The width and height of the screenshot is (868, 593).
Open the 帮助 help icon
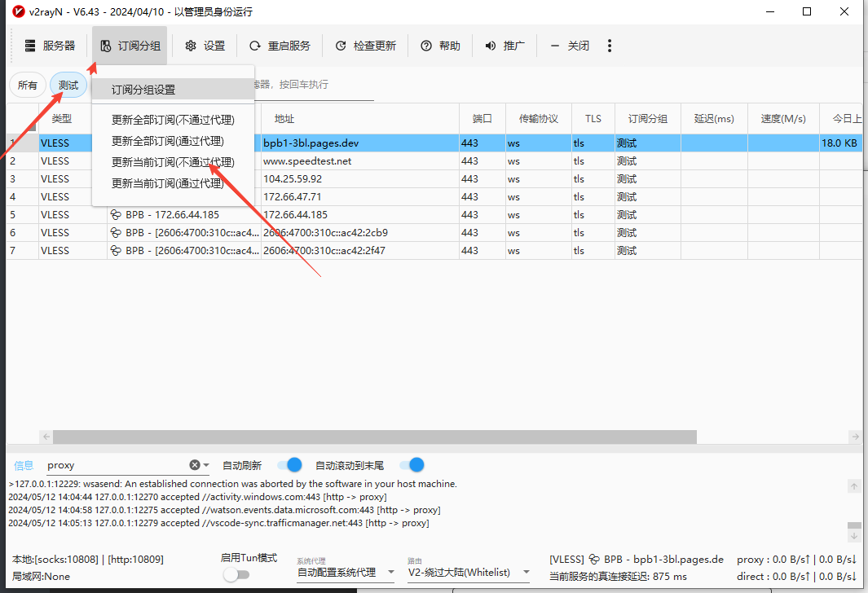425,46
